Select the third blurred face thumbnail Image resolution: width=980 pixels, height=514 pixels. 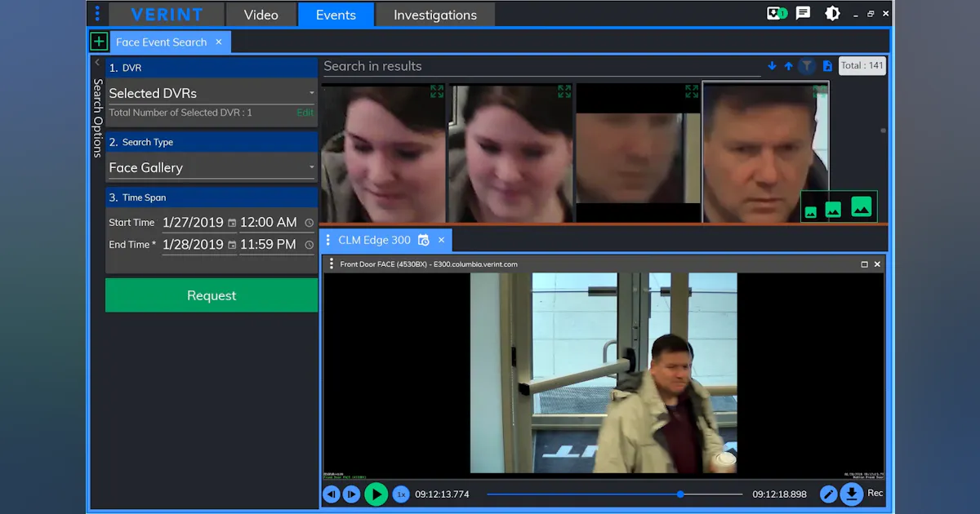[638, 153]
